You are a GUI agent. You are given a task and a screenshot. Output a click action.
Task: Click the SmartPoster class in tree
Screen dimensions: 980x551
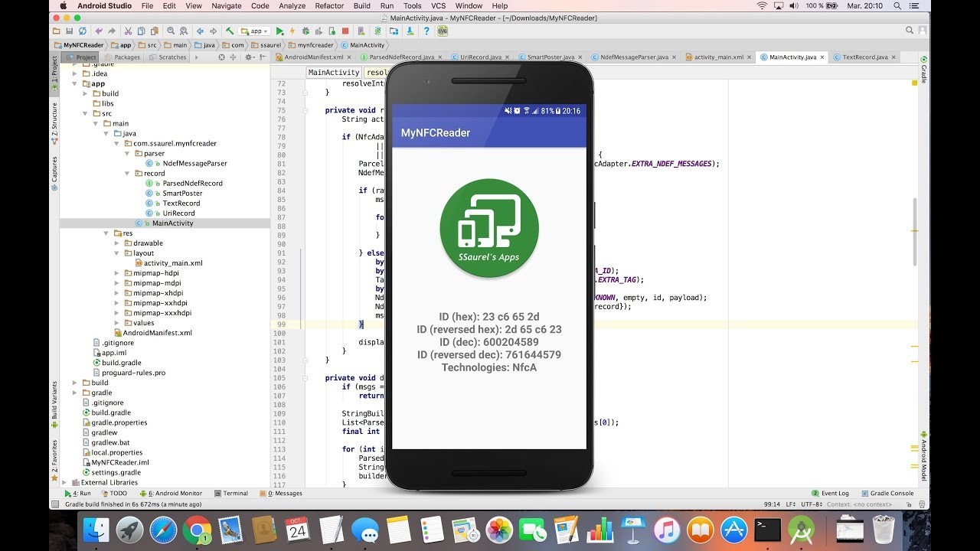tap(182, 193)
